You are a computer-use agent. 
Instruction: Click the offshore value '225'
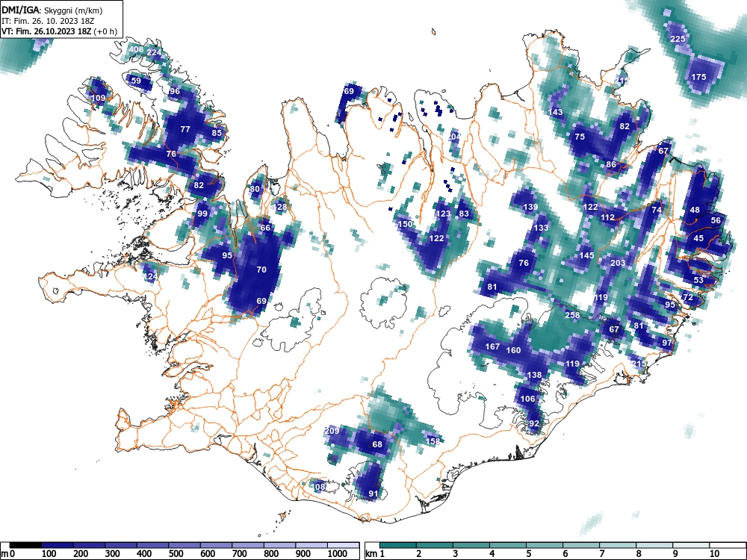click(678, 39)
